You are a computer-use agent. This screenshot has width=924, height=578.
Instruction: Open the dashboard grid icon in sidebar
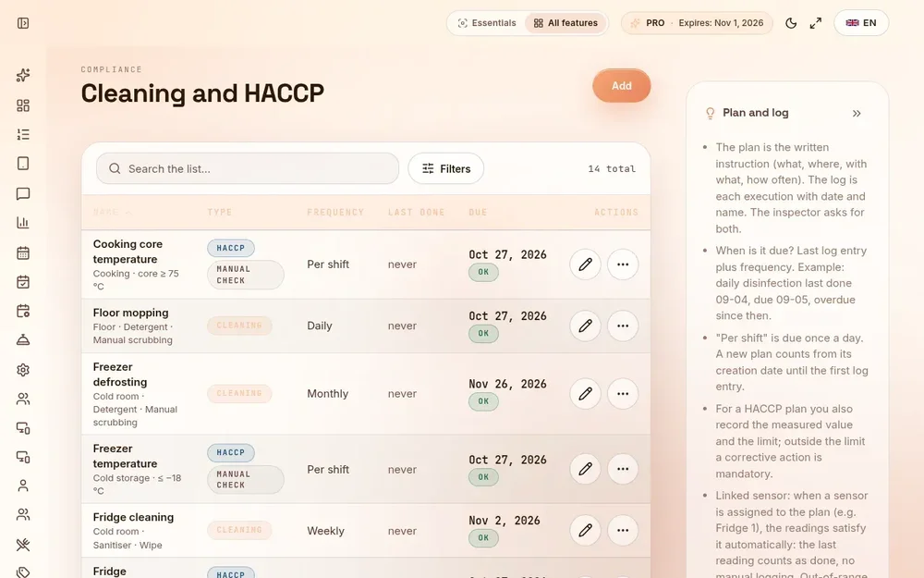pos(23,105)
